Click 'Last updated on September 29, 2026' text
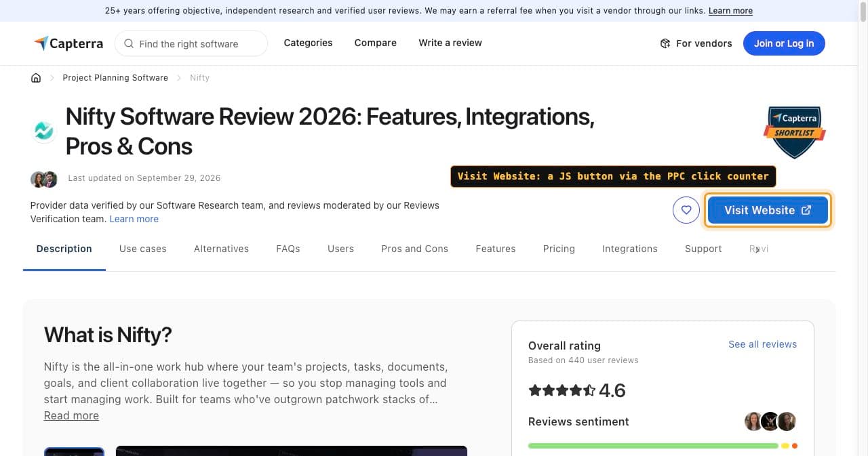The height and width of the screenshot is (456, 868). click(144, 178)
